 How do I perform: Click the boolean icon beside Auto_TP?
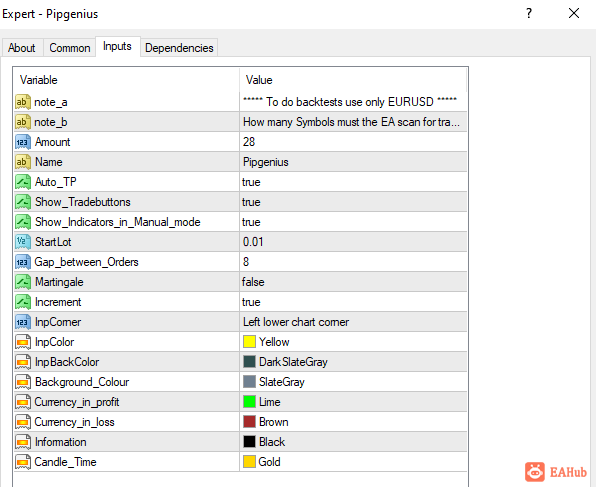tap(23, 182)
